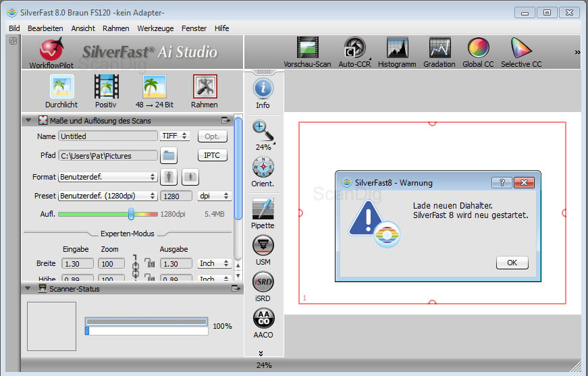The width and height of the screenshot is (588, 376).
Task: Launch the WorkflowPilot icon
Action: (51, 53)
